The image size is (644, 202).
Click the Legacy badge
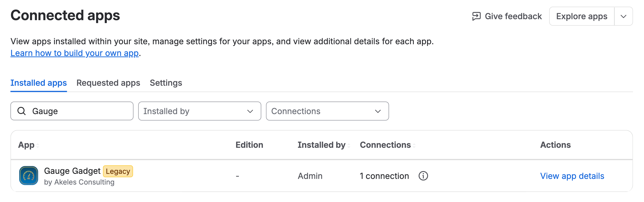click(118, 171)
